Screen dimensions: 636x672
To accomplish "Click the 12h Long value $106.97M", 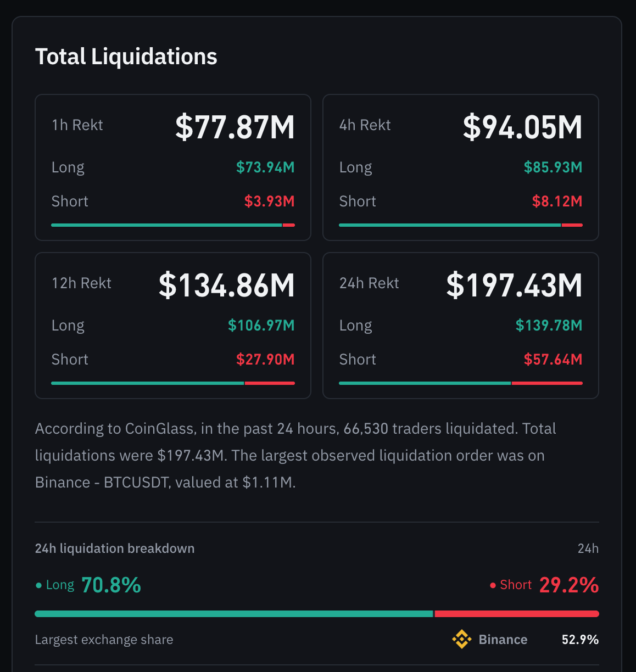I will click(261, 326).
